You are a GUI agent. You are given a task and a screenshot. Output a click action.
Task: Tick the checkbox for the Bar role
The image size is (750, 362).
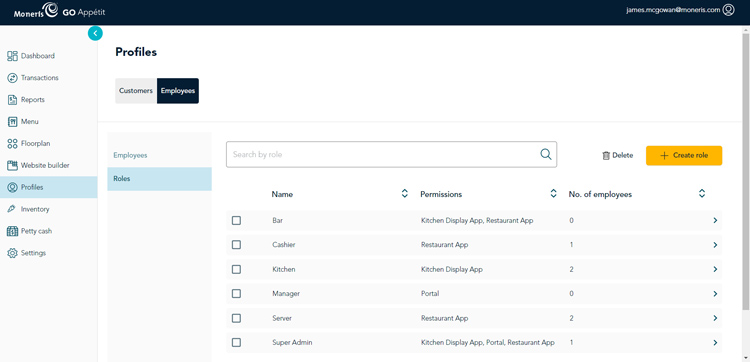(236, 220)
